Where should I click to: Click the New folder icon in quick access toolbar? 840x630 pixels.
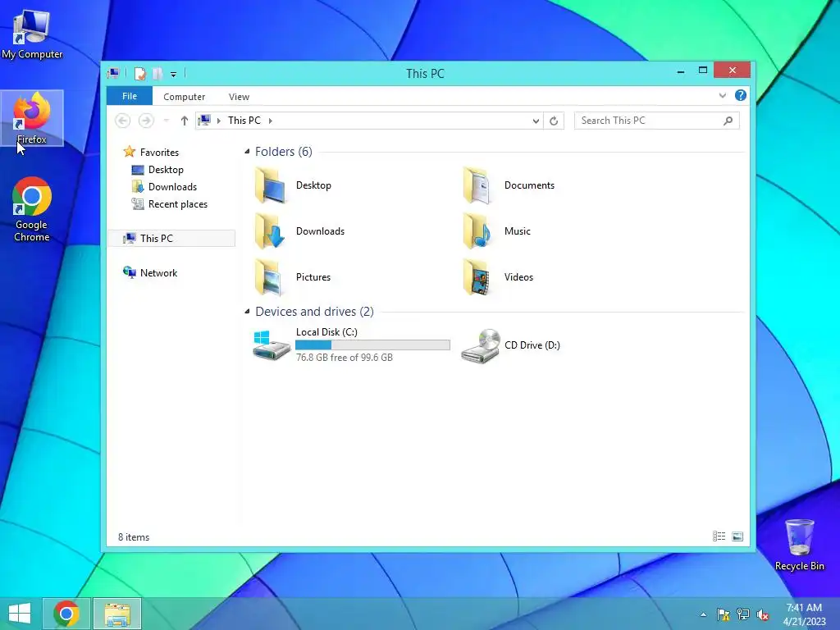157,73
